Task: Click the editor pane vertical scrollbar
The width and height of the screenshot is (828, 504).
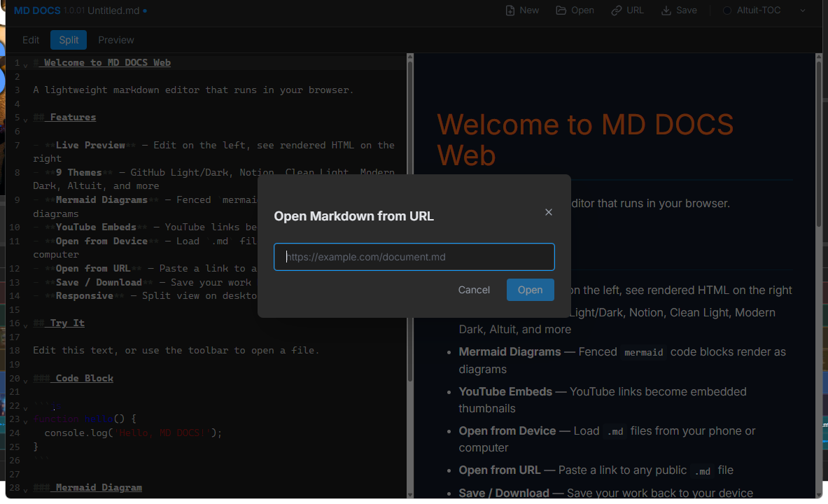Action: coord(409,222)
